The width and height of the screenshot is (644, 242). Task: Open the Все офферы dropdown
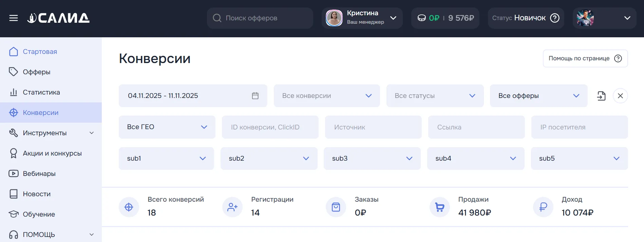[539, 96]
